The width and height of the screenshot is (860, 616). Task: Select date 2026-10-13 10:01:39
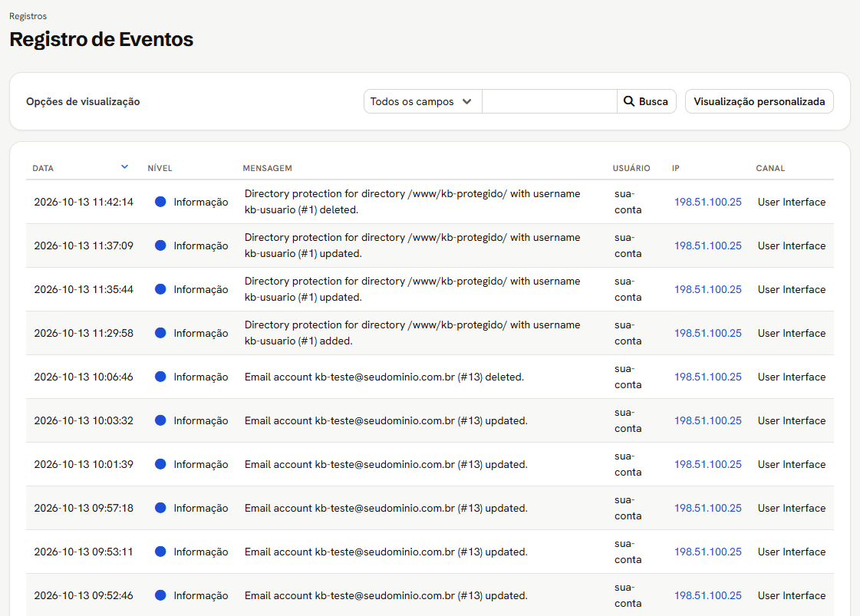tap(84, 465)
